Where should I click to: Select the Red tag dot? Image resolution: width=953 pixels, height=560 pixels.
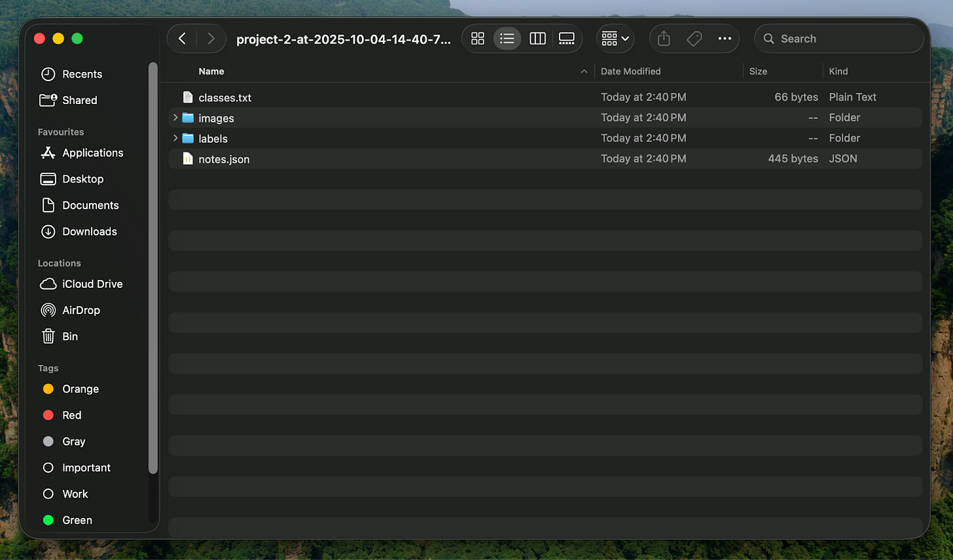(x=48, y=415)
